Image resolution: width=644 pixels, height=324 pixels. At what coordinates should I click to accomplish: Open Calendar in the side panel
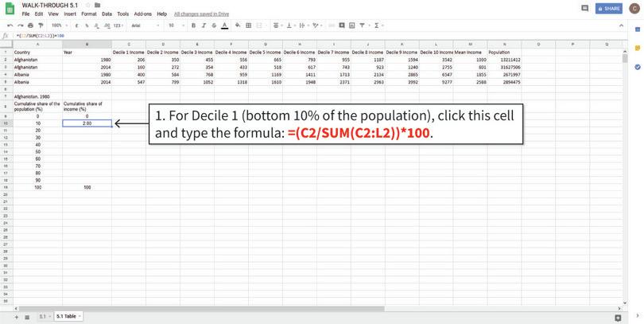[638, 29]
